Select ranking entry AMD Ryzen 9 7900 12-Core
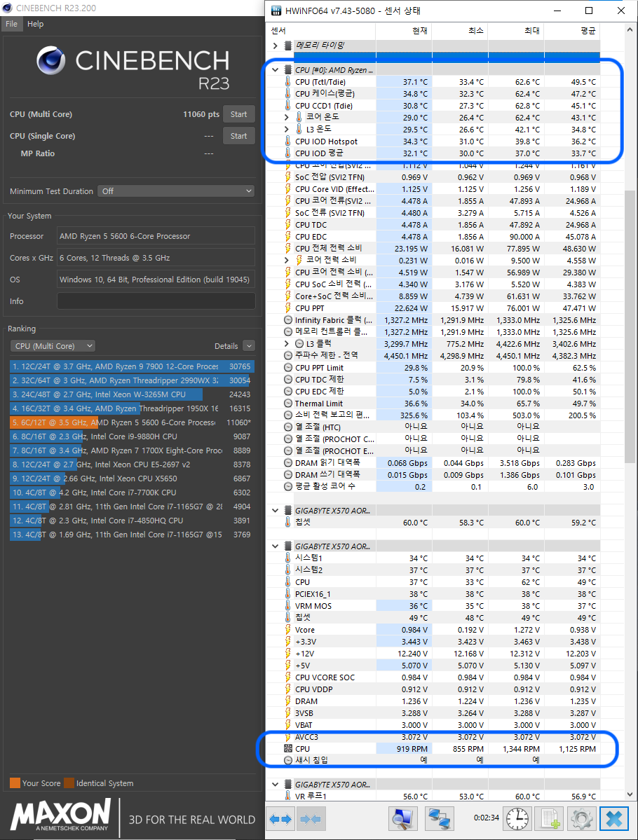The image size is (638, 840). pos(132,366)
